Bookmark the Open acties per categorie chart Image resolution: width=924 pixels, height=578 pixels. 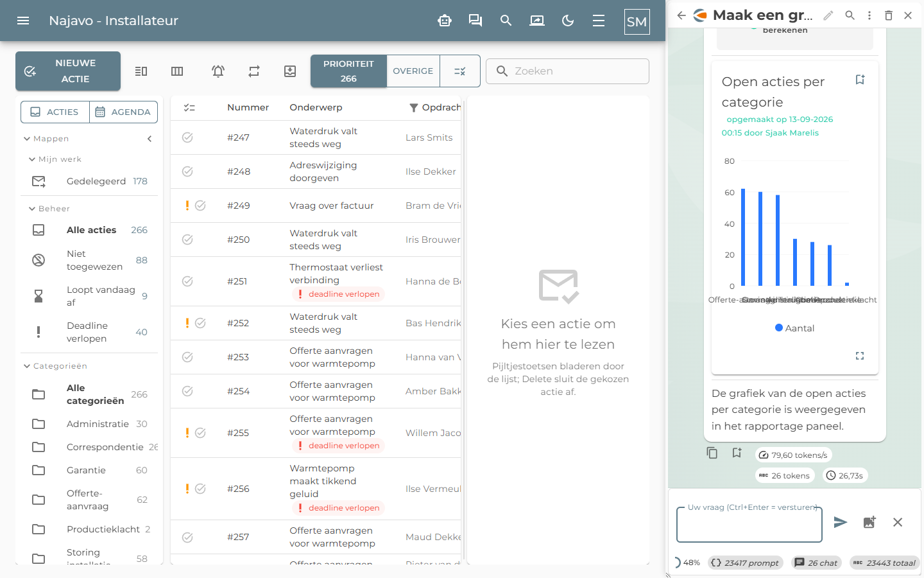click(860, 80)
